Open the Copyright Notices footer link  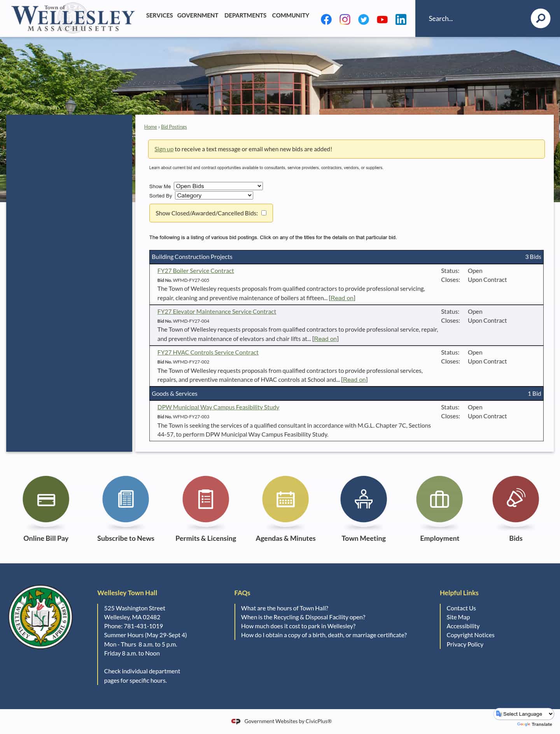[470, 635]
